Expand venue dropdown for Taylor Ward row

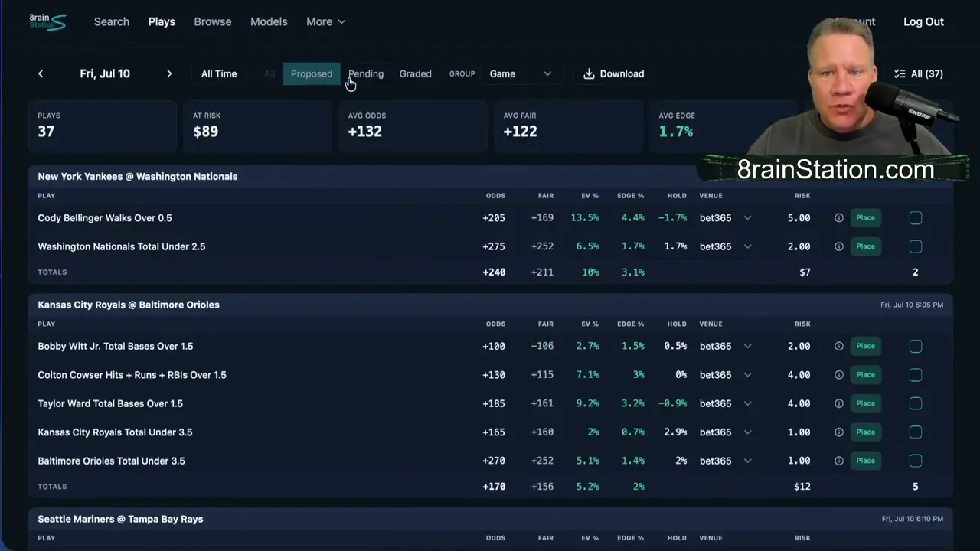[x=747, y=403]
